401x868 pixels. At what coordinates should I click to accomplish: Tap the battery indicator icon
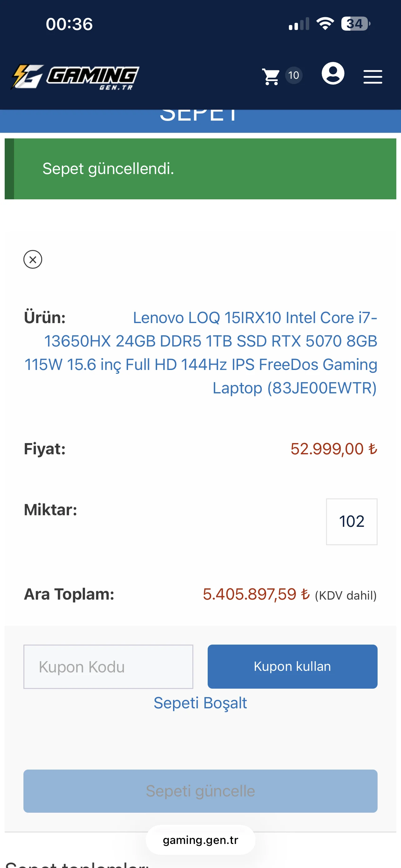click(x=355, y=23)
